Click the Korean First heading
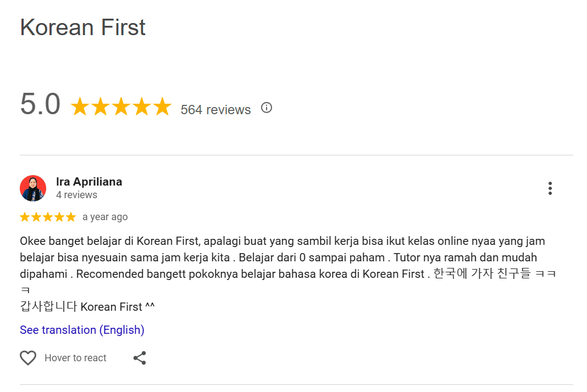 tap(82, 27)
